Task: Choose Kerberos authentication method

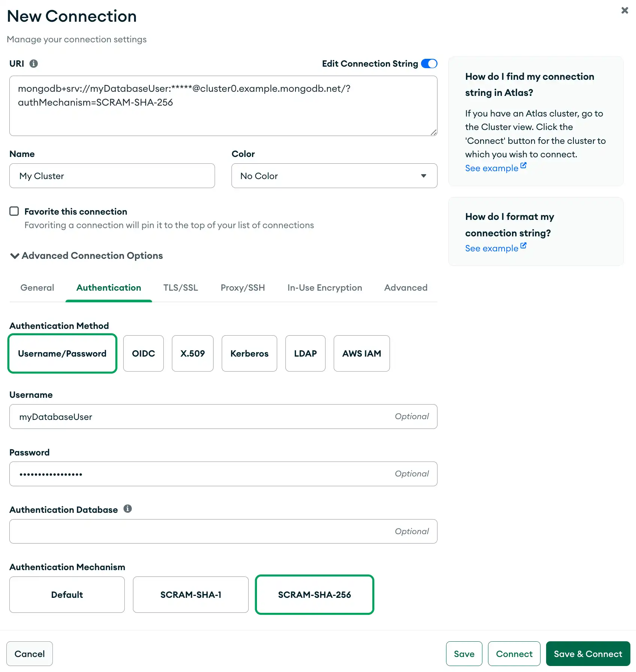Action: 249,353
